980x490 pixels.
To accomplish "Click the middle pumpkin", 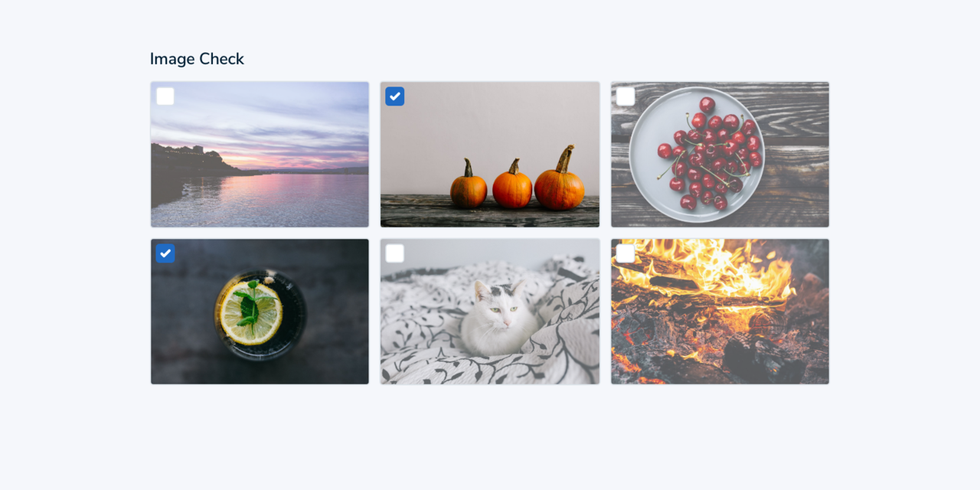I will coord(512,185).
